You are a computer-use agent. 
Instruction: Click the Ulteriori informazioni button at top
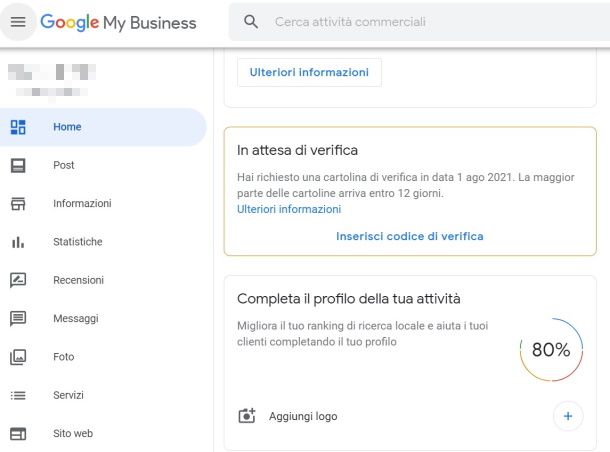point(309,72)
